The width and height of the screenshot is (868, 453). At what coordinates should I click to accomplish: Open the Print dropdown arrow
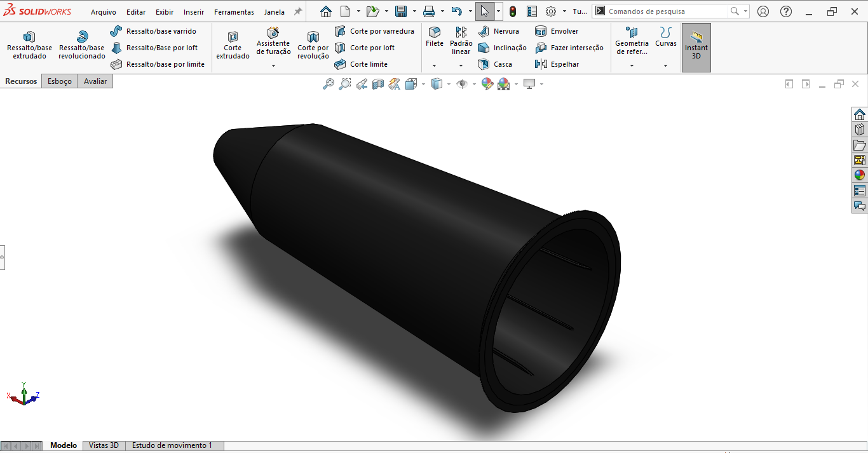(442, 11)
